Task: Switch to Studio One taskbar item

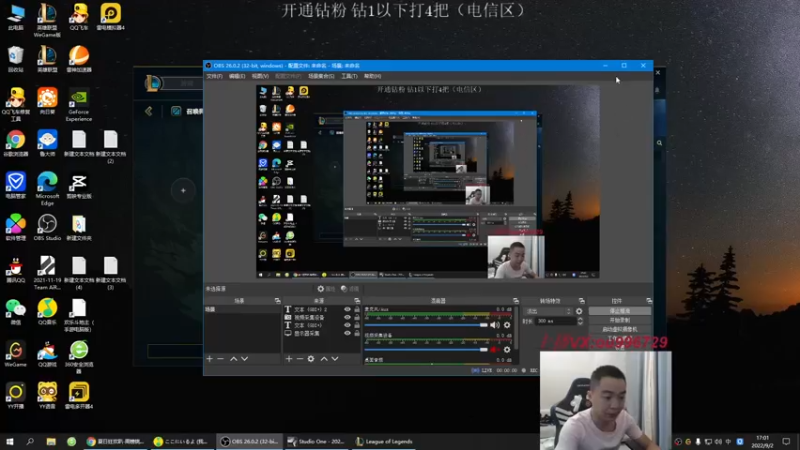Action: pyautogui.click(x=316, y=441)
